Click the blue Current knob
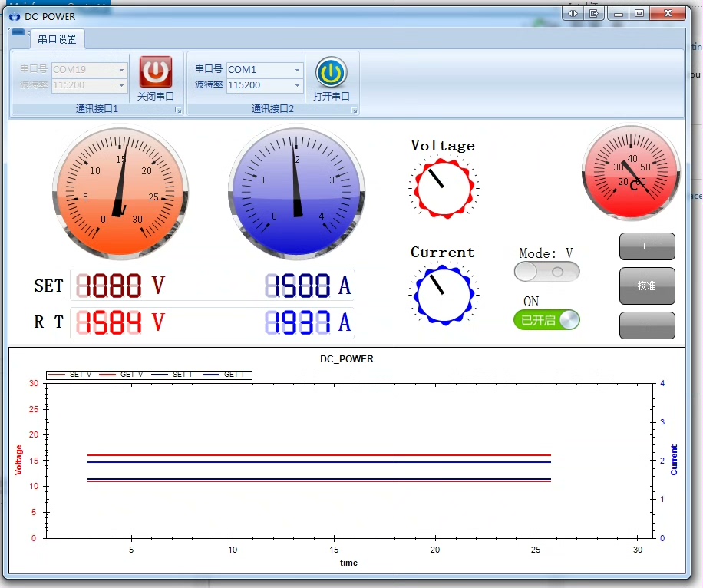Viewport: 703px width, 588px height. tap(444, 295)
